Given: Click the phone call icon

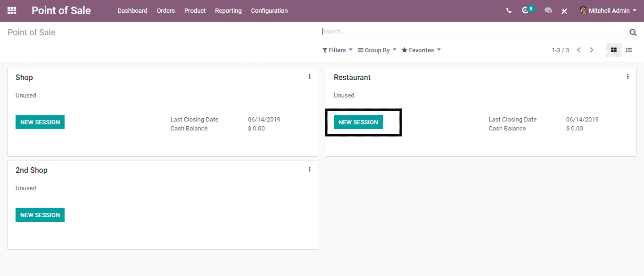Looking at the screenshot, I should point(509,10).
